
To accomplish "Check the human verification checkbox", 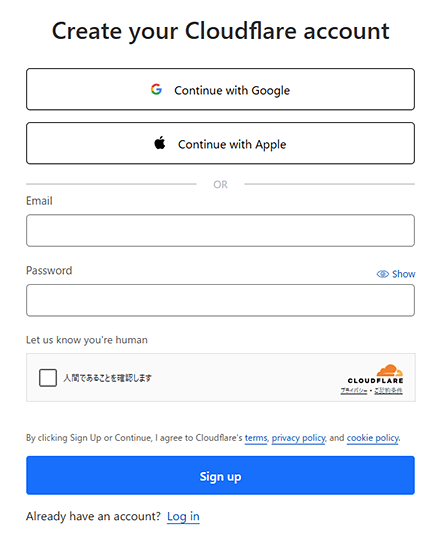I will pyautogui.click(x=48, y=377).
